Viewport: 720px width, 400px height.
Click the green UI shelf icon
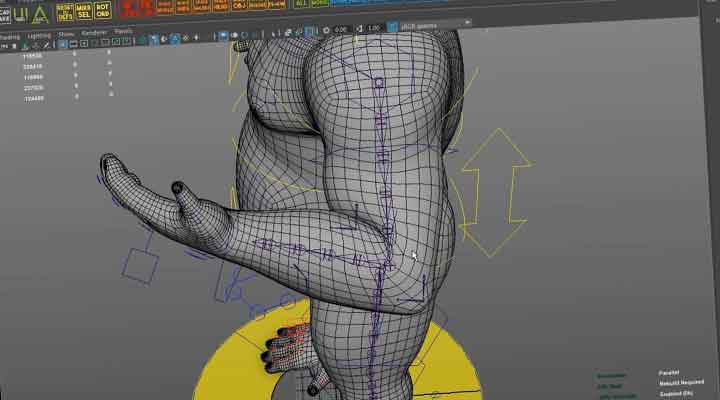click(20, 15)
